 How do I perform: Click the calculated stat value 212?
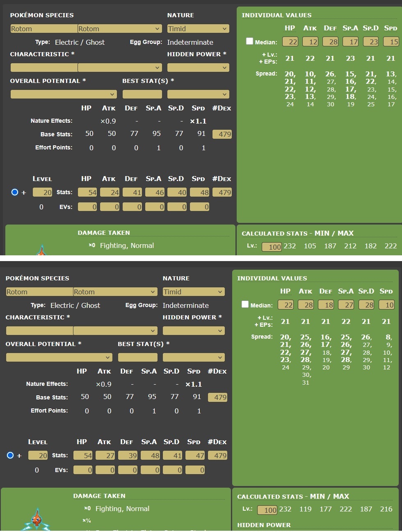click(350, 246)
